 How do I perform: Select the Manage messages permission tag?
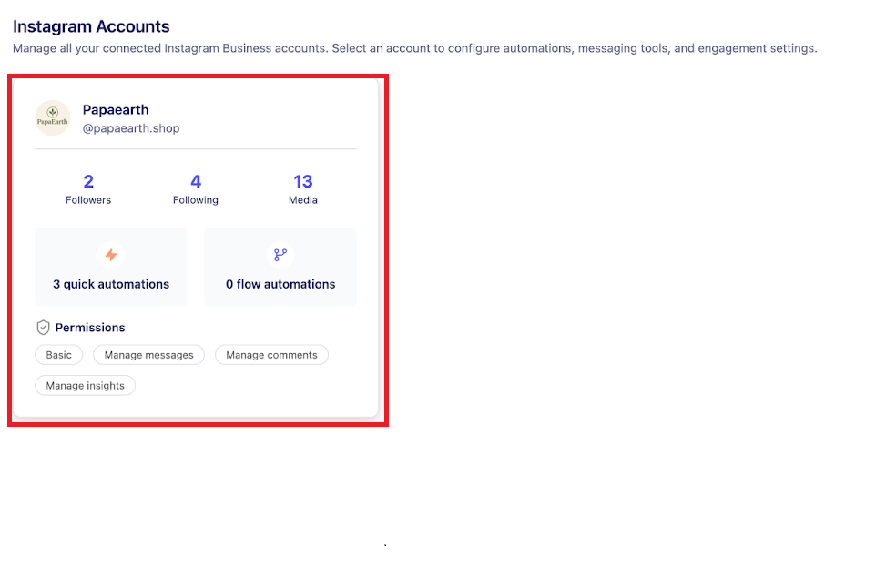click(148, 355)
